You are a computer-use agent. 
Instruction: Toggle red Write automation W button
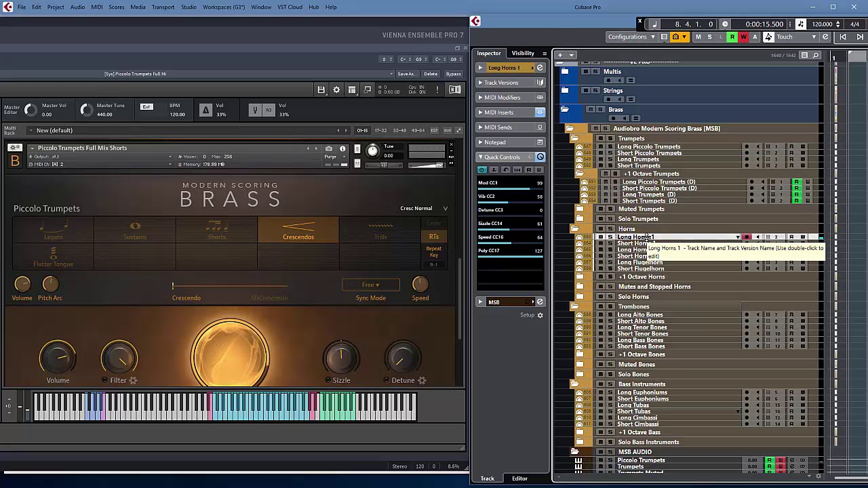pos(743,37)
